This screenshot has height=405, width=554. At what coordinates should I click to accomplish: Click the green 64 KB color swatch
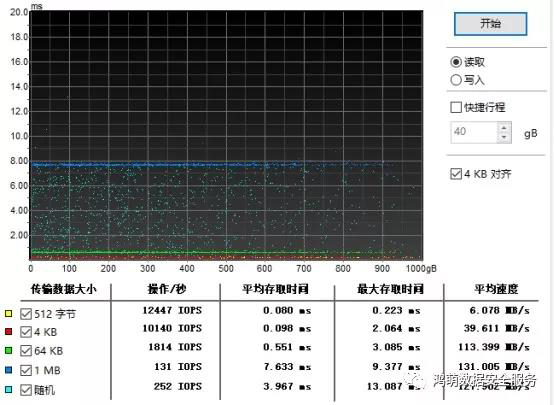8,351
